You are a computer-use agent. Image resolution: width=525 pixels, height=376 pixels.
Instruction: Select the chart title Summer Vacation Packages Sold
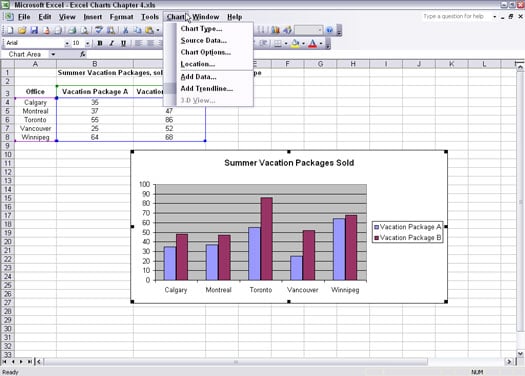click(289, 163)
